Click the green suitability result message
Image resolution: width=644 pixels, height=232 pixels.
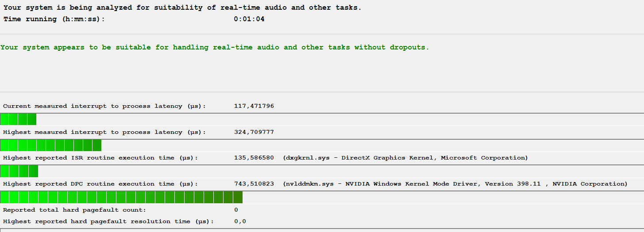click(x=215, y=47)
